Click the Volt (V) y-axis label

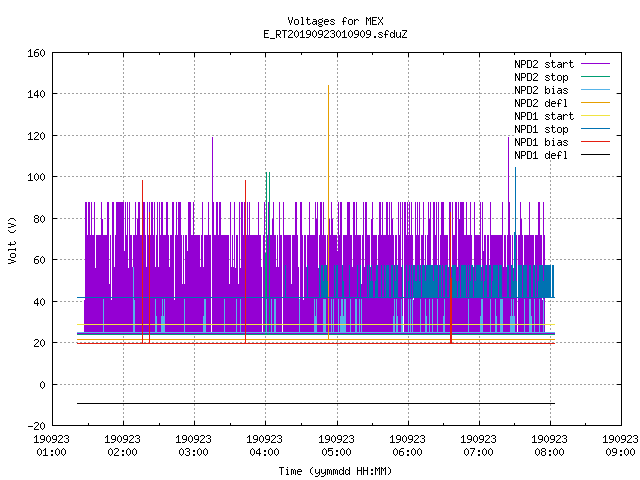tap(12, 240)
